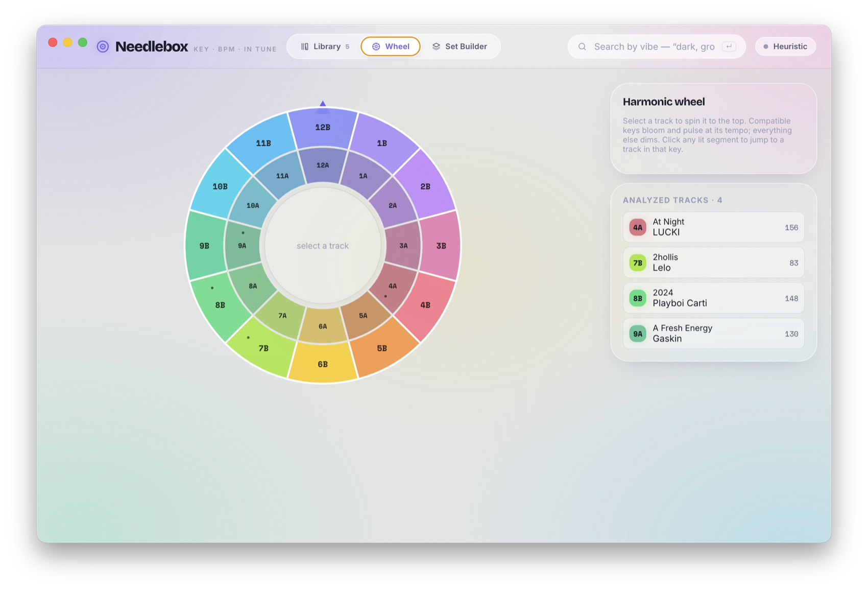Select the At Night by LUCKI track
Image resolution: width=868 pixels, height=591 pixels.
click(714, 227)
